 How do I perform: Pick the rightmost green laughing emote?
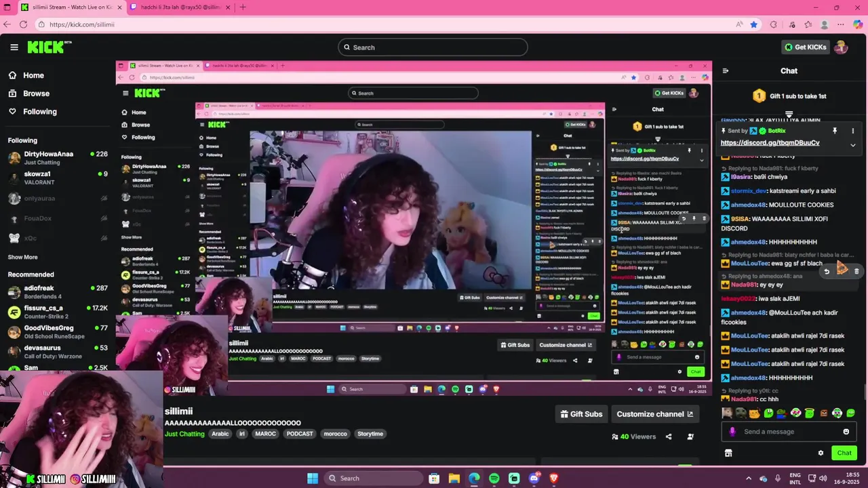pos(851,413)
